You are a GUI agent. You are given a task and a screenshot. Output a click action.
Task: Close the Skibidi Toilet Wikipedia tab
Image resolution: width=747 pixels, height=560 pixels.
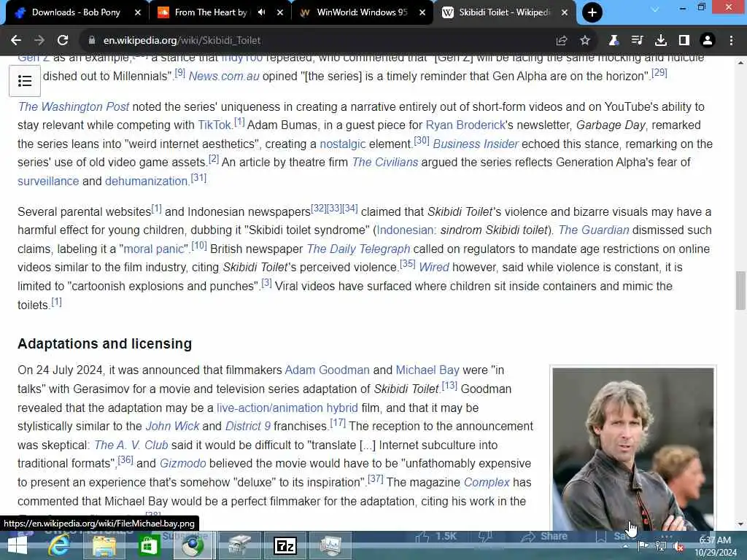(565, 12)
